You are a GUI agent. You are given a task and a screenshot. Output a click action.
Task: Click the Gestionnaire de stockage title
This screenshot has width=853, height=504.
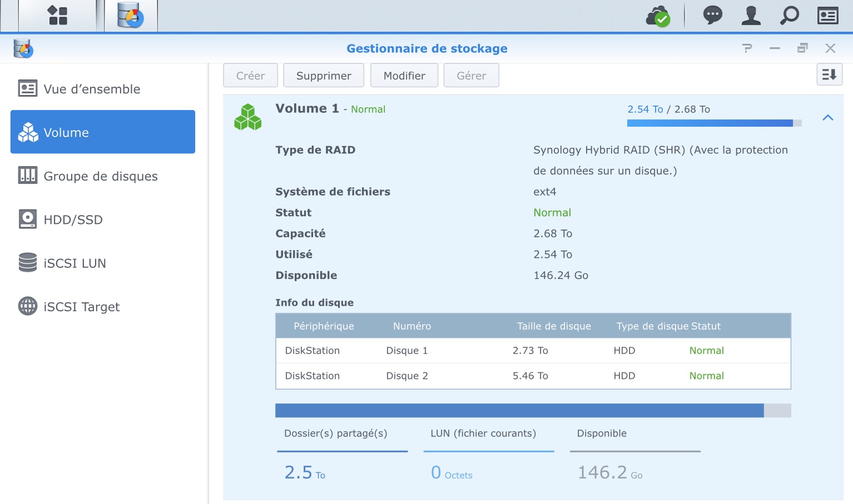427,48
